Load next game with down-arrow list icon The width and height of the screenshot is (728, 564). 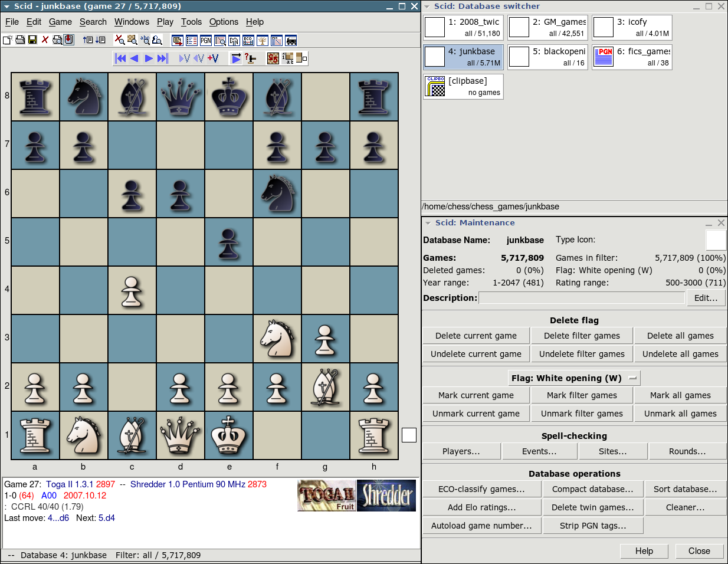[100, 40]
